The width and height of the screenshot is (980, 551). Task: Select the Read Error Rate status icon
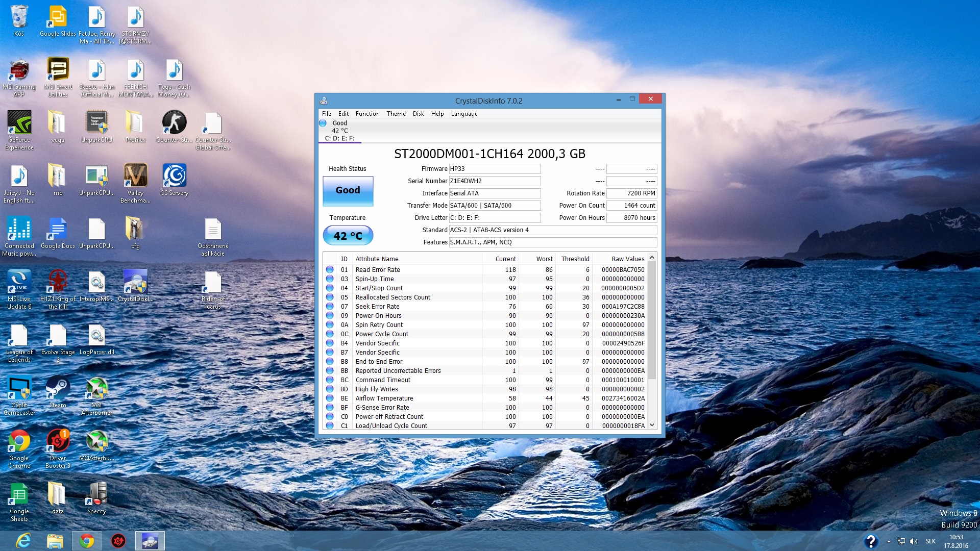(330, 270)
